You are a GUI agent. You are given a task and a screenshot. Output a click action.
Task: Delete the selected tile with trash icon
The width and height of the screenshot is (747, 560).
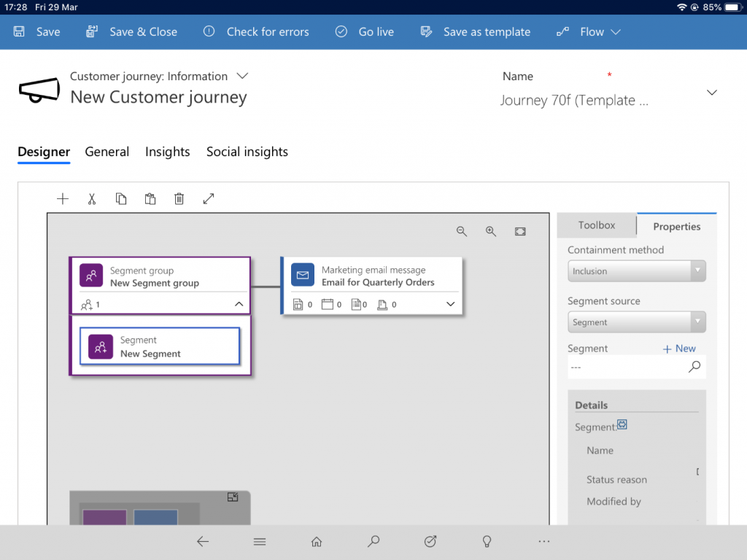[x=179, y=198]
